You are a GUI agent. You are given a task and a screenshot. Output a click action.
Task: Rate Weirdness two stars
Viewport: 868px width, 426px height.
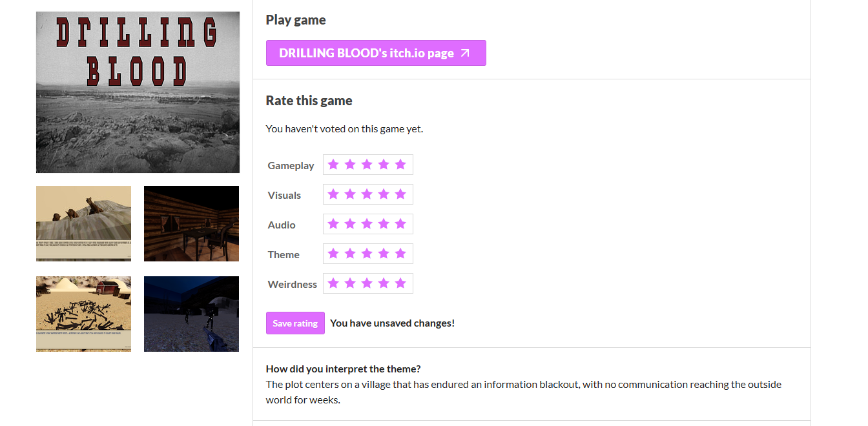pyautogui.click(x=350, y=283)
